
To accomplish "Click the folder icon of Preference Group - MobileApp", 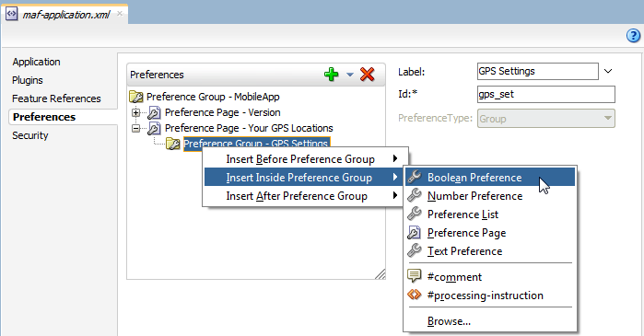I will (136, 97).
